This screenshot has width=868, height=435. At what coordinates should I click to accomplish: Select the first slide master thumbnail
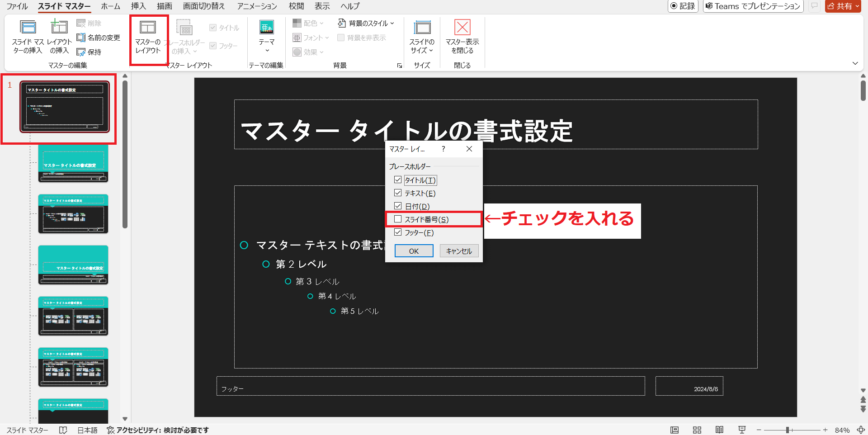point(65,107)
